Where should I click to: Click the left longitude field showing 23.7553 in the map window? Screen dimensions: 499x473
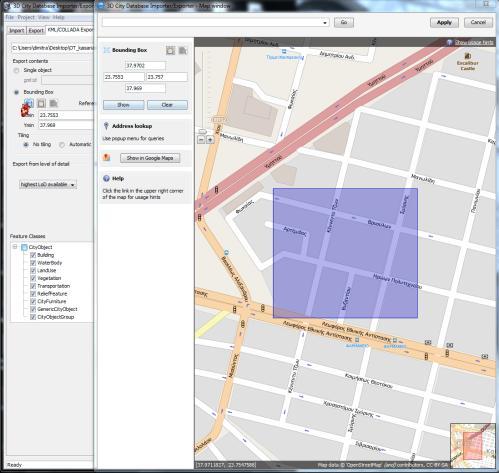124,77
